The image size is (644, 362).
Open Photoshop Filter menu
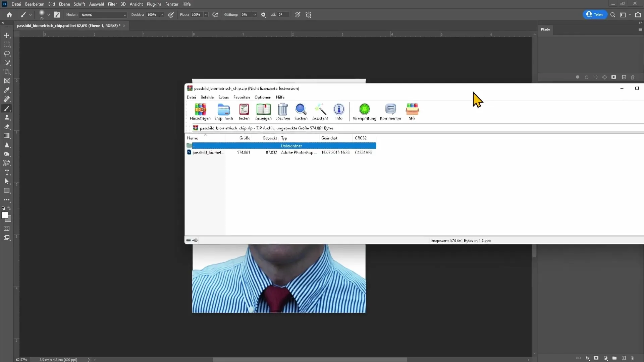click(x=112, y=4)
